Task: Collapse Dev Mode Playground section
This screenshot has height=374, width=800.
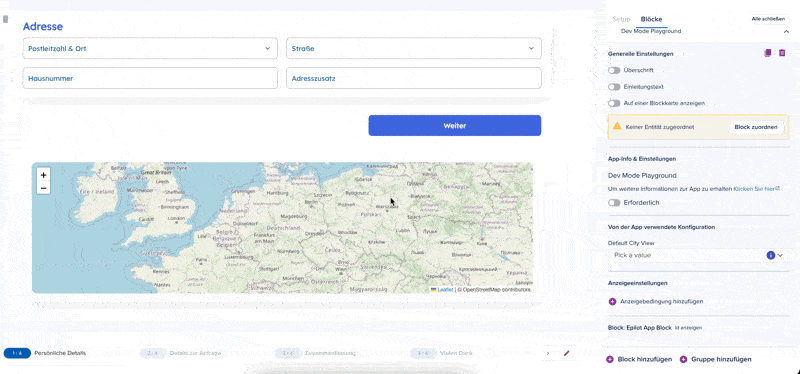Action: pyautogui.click(x=786, y=32)
